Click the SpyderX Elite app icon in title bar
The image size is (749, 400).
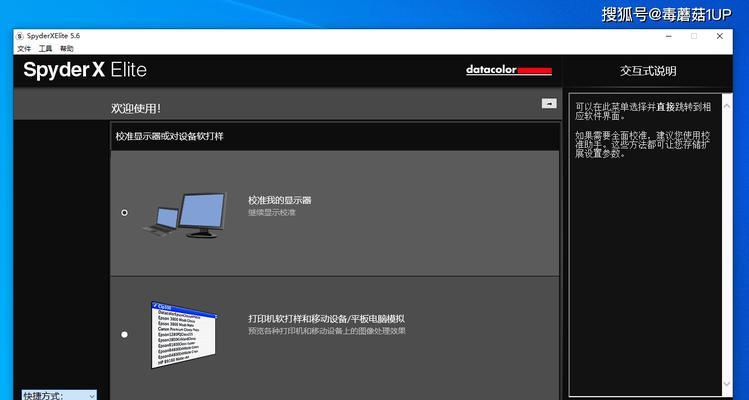[20, 36]
